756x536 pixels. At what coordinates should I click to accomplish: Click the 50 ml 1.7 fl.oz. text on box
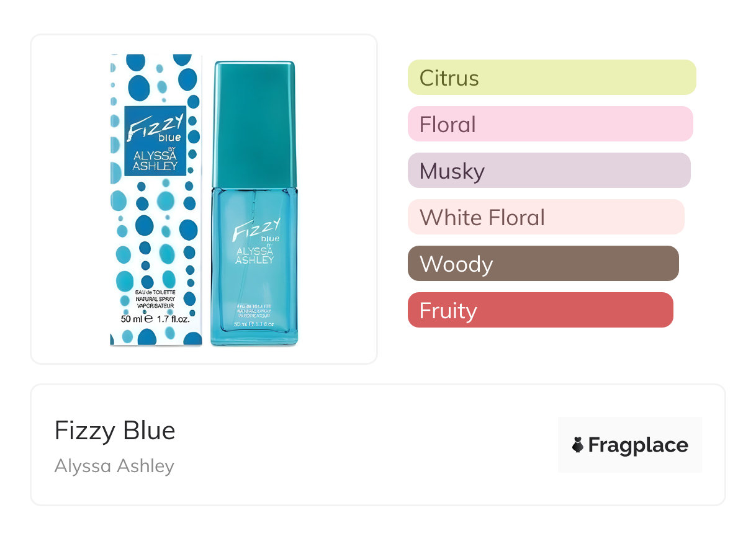click(155, 319)
